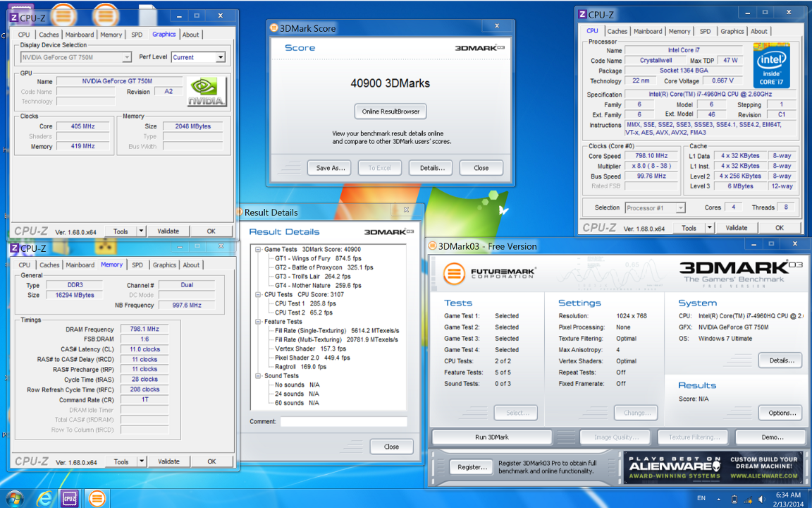
Task: Select the CPU-Z taskbar icon
Action: [x=70, y=499]
